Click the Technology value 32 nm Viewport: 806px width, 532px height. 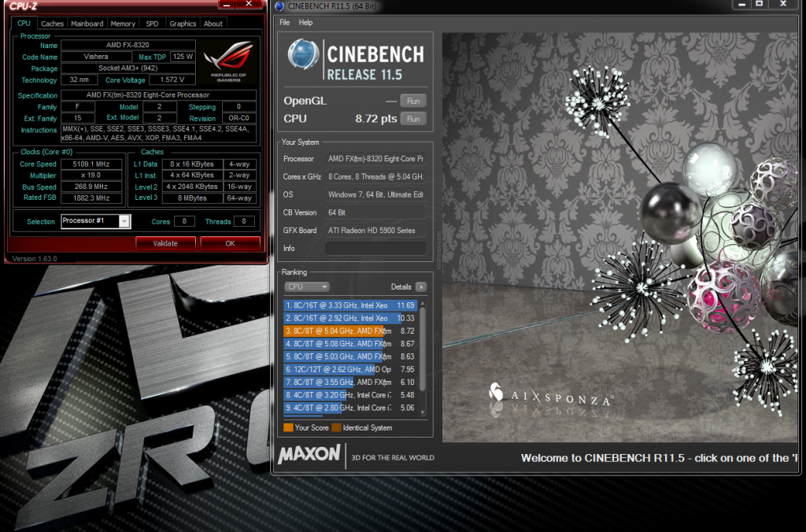[79, 79]
